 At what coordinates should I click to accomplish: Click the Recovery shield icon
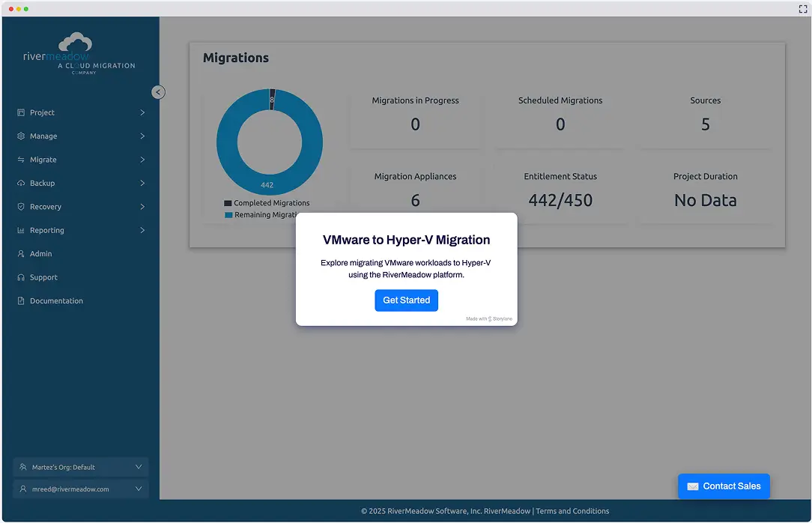point(21,207)
